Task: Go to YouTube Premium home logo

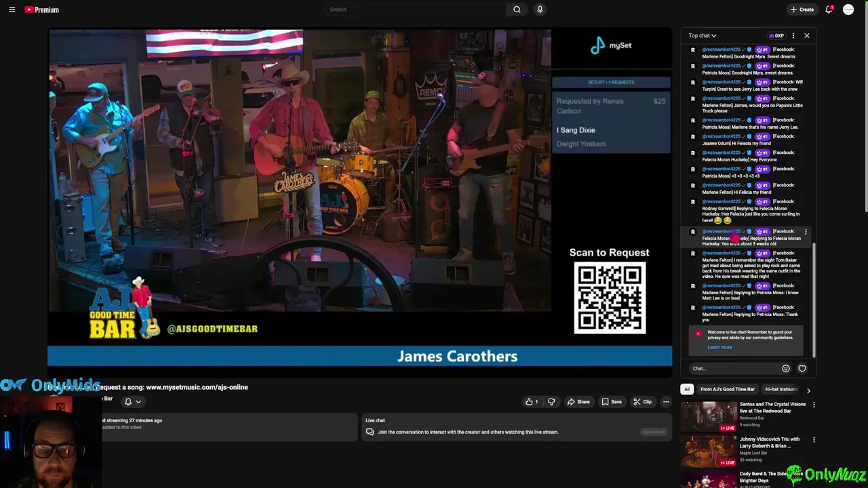Action: 41,9
